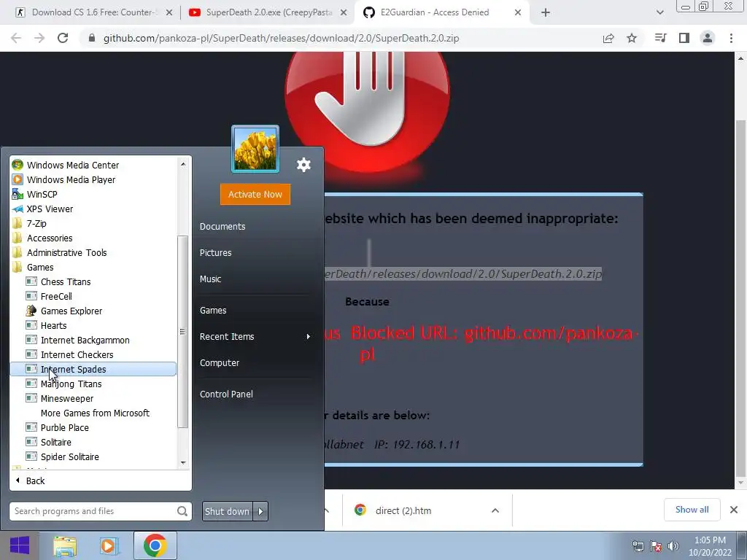Launch Windows Media Player entry
Viewport: 747px width, 560px height.
[71, 179]
